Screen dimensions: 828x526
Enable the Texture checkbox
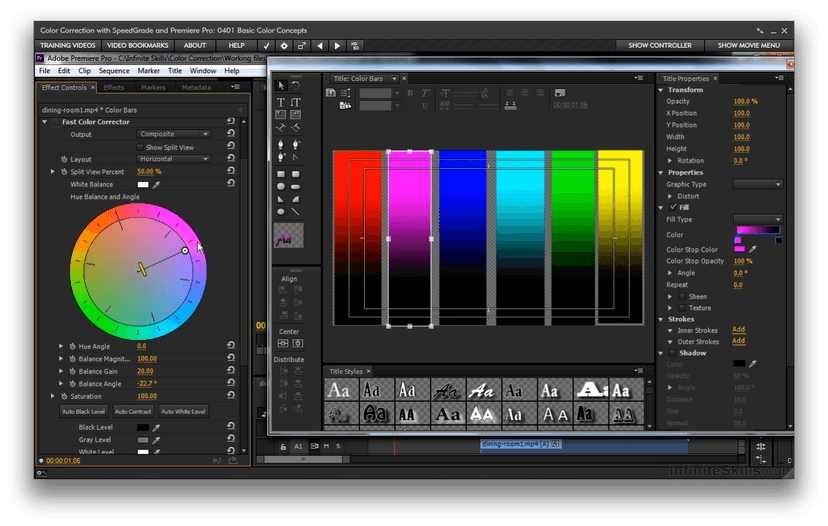(x=682, y=308)
